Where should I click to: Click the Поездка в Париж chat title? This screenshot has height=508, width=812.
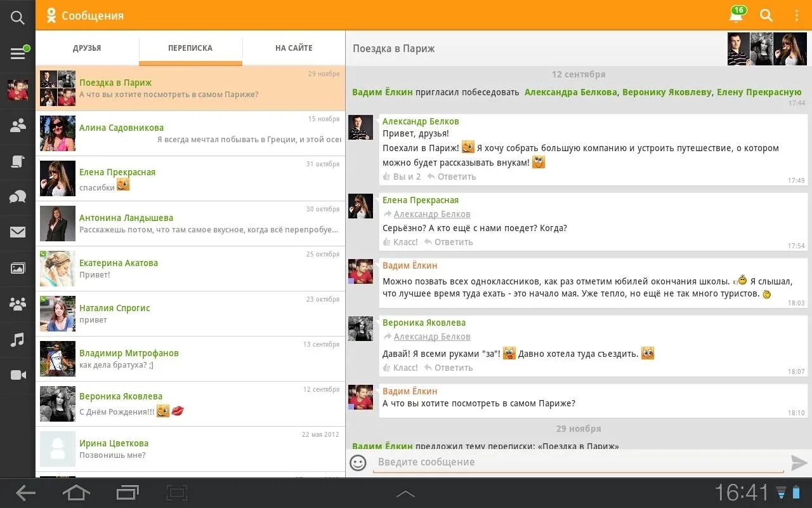[394, 49]
